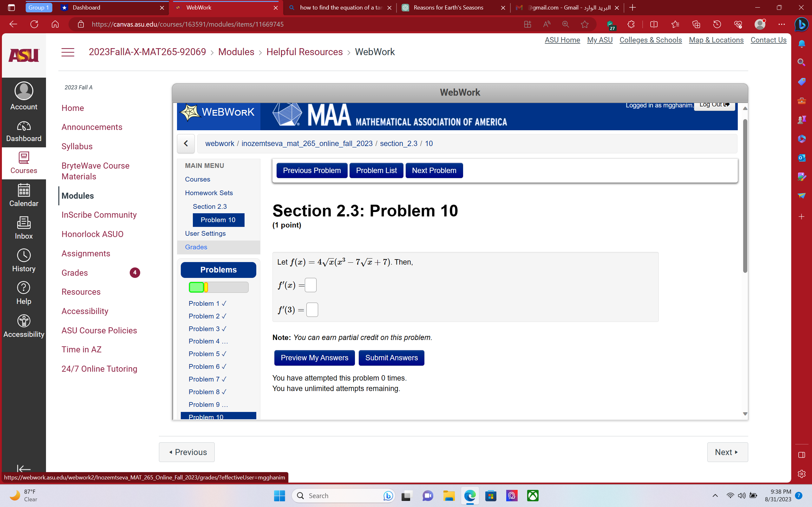
Task: Click the WeBWorK logo
Action: (219, 112)
